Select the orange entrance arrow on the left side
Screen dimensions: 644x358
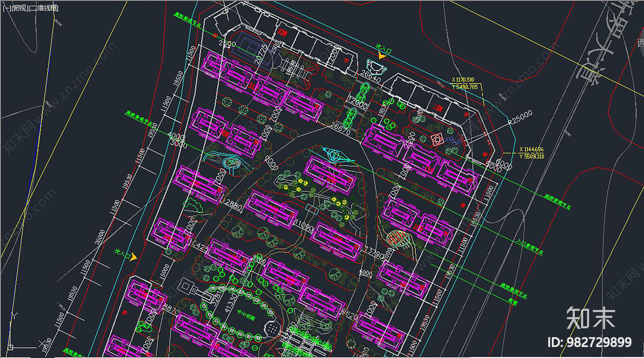click(133, 257)
